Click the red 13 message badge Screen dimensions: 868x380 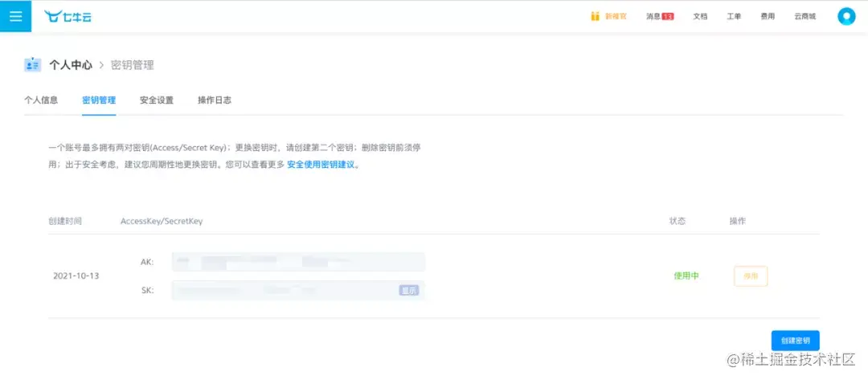click(x=668, y=17)
